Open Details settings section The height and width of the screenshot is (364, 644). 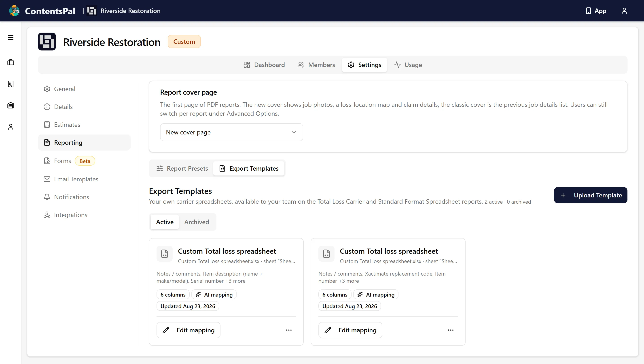84,107
